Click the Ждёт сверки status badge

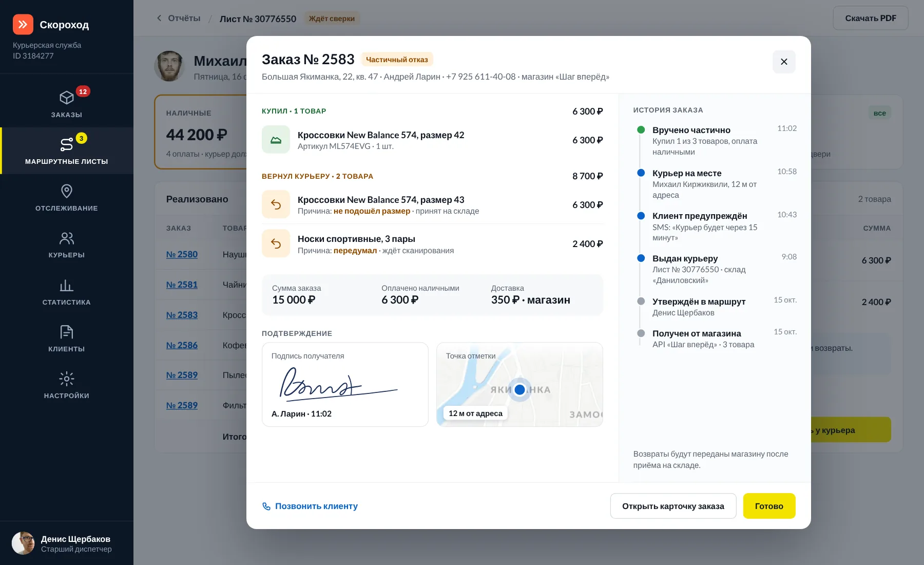coord(332,18)
